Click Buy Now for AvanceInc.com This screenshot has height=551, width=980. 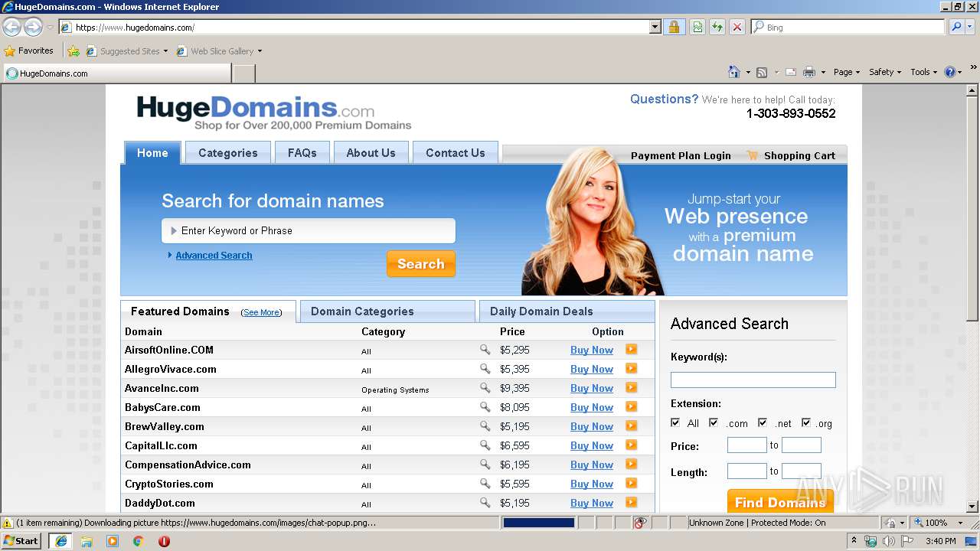click(592, 388)
